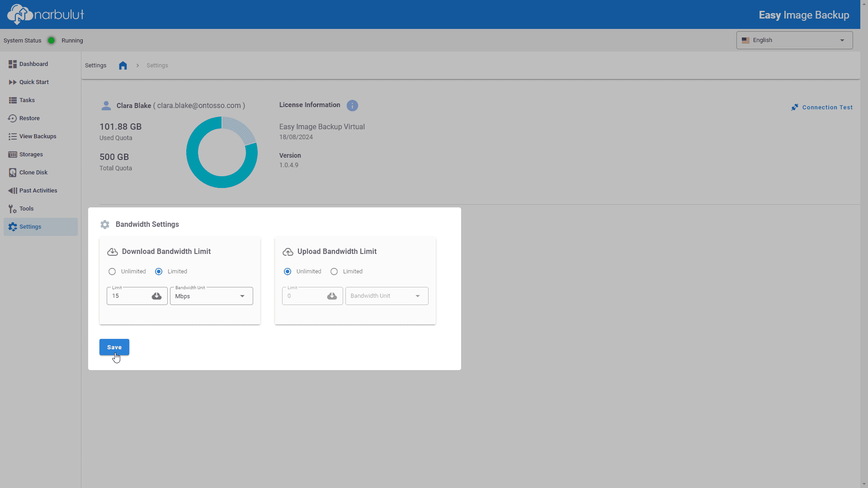This screenshot has width=868, height=488.
Task: Click the Connection Test plug icon
Action: [x=795, y=108]
